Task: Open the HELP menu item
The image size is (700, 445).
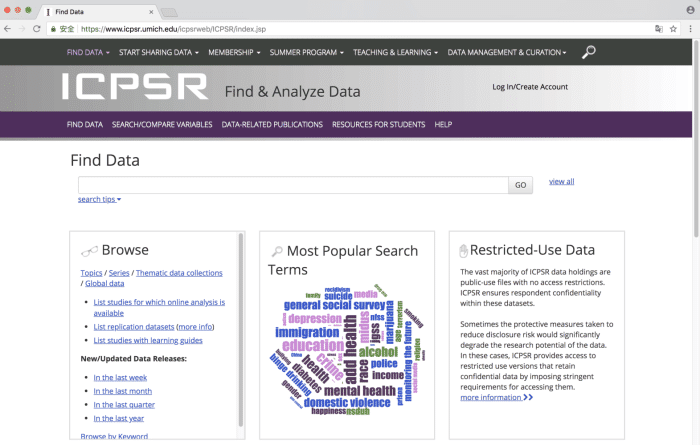Action: point(443,125)
